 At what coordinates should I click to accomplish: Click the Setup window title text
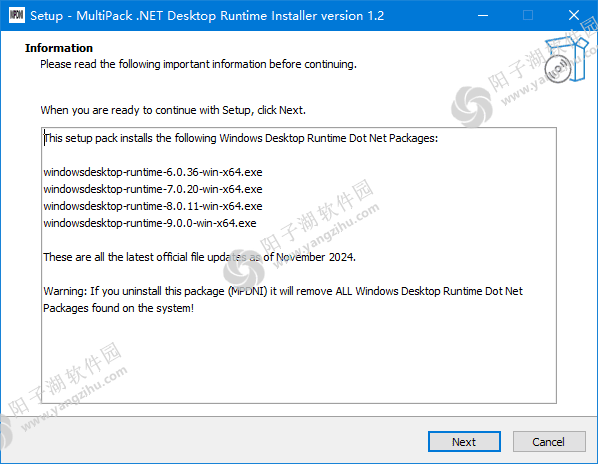[207, 16]
